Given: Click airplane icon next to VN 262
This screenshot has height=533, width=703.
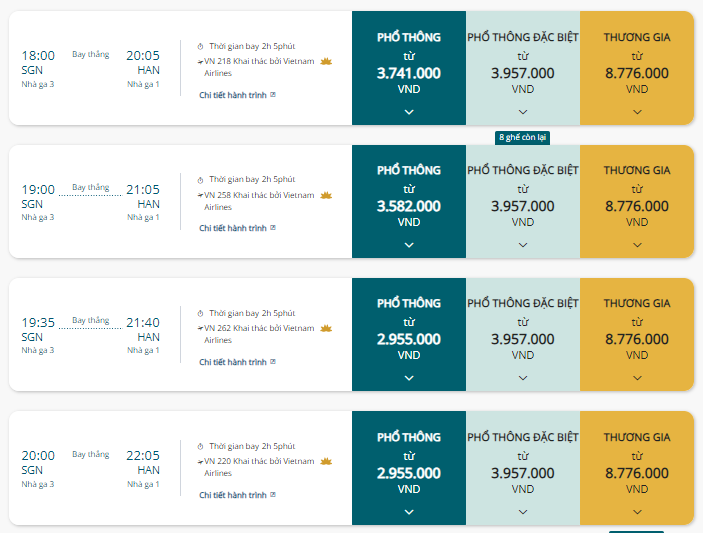Looking at the screenshot, I should pyautogui.click(x=200, y=328).
